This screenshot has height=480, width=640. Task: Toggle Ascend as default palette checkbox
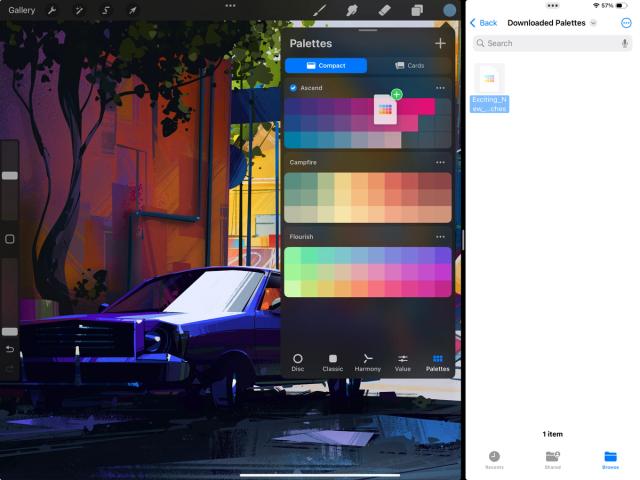[293, 88]
